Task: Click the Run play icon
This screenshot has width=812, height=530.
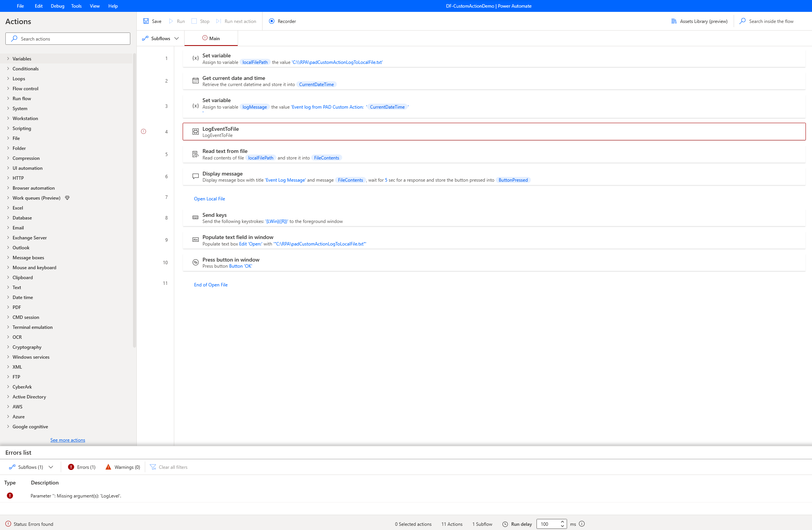Action: click(171, 21)
